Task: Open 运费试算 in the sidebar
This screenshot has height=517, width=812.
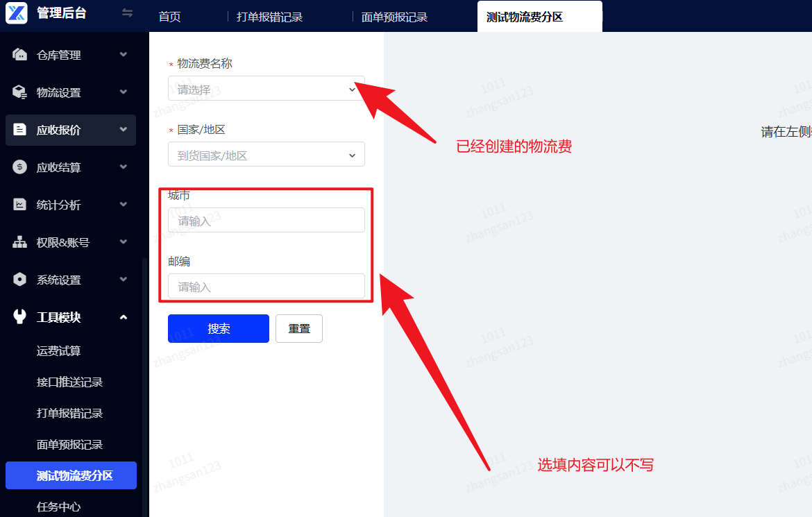Action: click(58, 351)
